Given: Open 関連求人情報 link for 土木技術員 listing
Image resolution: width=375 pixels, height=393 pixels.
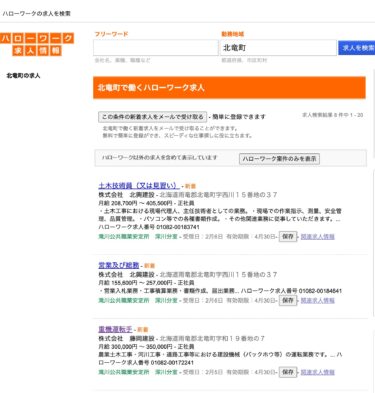Looking at the screenshot, I should coord(318,237).
